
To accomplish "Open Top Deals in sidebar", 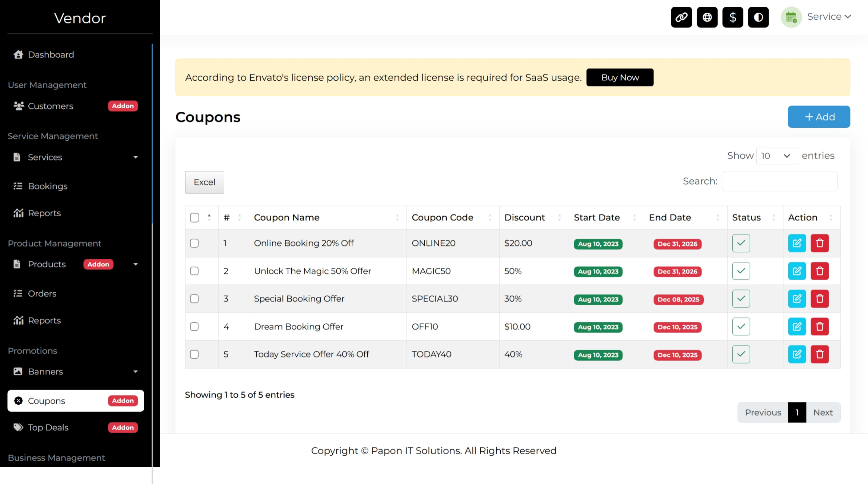I will (x=48, y=427).
